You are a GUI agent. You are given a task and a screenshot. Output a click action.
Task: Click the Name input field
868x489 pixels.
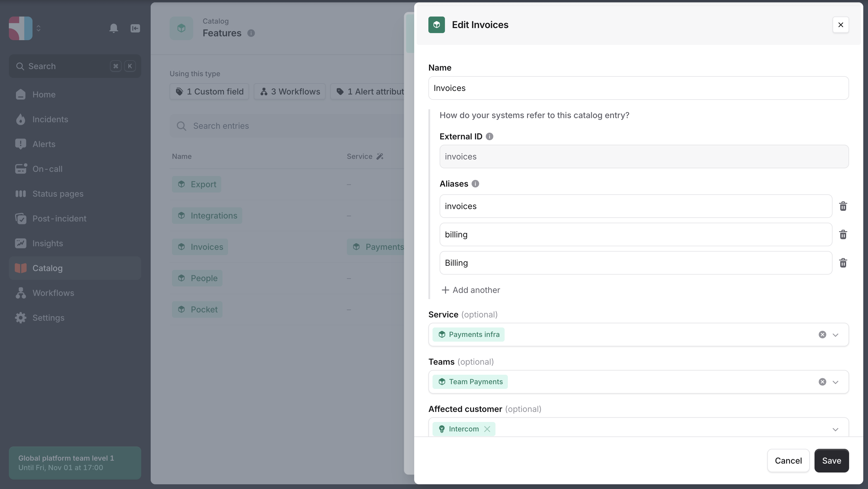pos(638,88)
